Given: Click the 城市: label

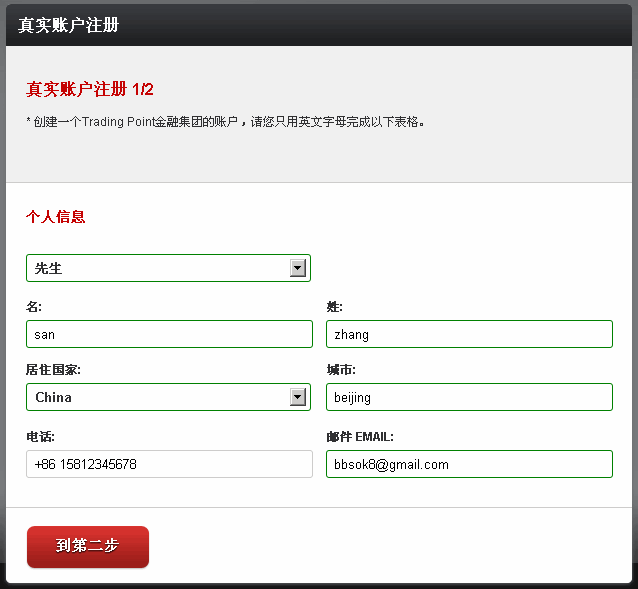Looking at the screenshot, I should (341, 370).
